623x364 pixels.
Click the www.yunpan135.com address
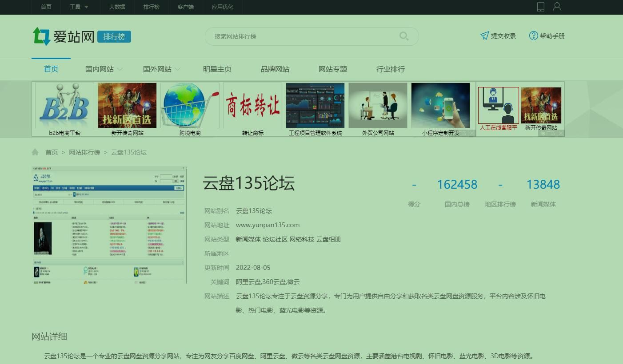click(x=268, y=225)
